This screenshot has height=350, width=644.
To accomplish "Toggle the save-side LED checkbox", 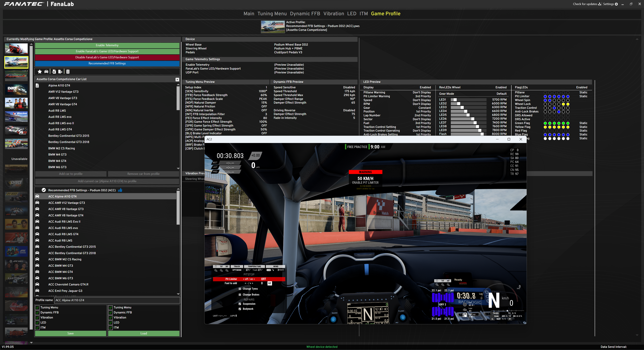I will (x=37, y=323).
